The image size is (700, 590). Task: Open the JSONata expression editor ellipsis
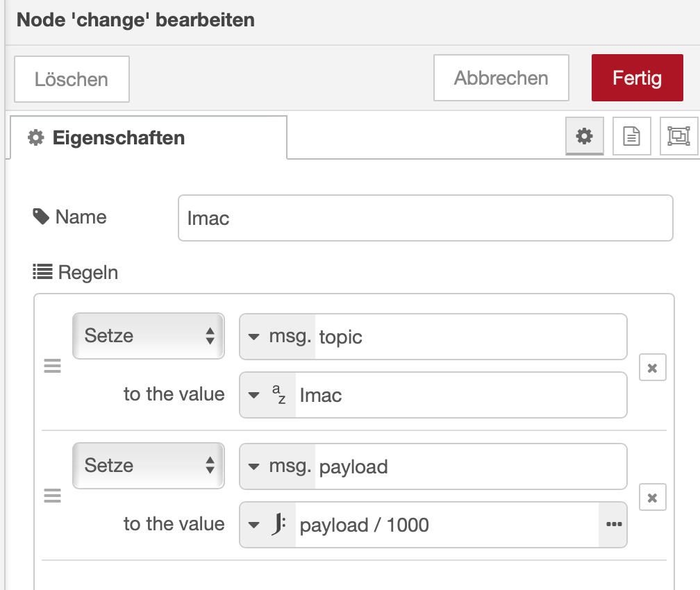coord(613,525)
